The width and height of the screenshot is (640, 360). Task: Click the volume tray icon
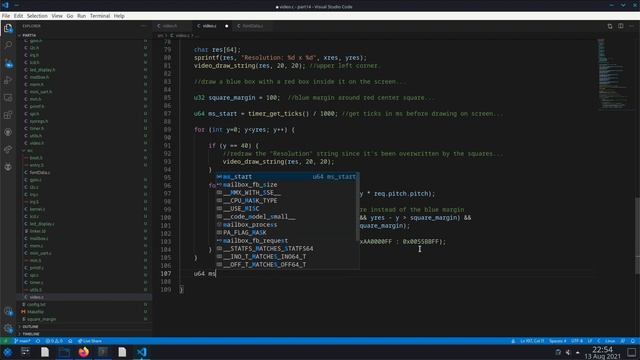[x=568, y=352]
